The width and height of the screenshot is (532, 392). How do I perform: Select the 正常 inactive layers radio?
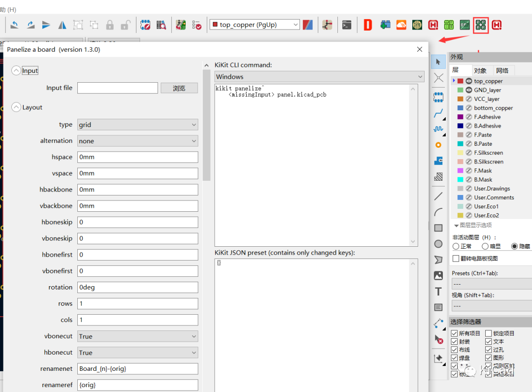point(456,246)
